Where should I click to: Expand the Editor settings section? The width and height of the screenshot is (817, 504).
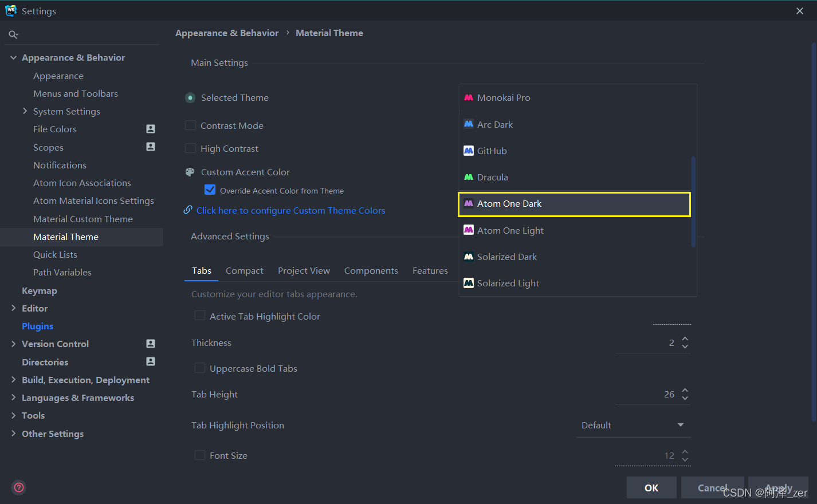(13, 308)
